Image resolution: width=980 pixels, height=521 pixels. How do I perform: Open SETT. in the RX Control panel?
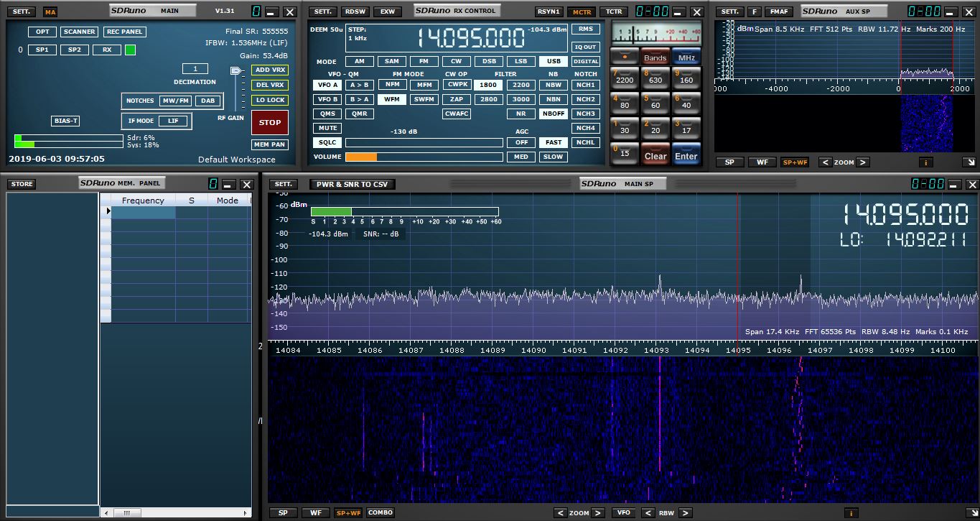(x=322, y=11)
